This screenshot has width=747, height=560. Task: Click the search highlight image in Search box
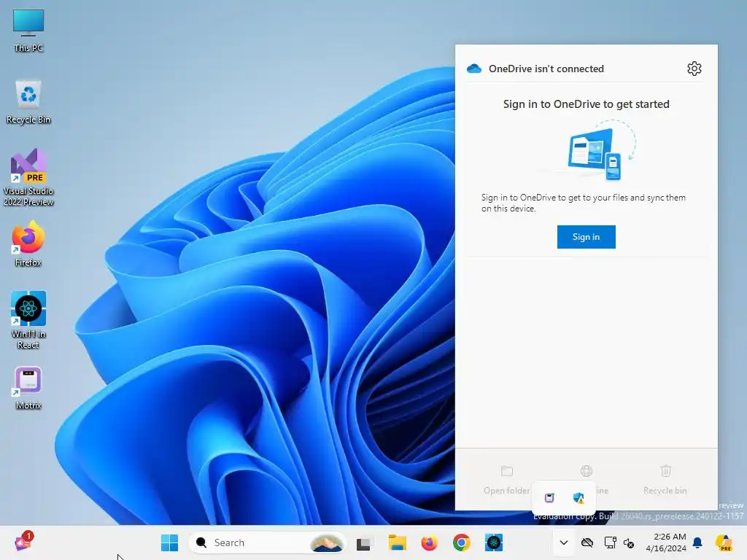(x=326, y=542)
